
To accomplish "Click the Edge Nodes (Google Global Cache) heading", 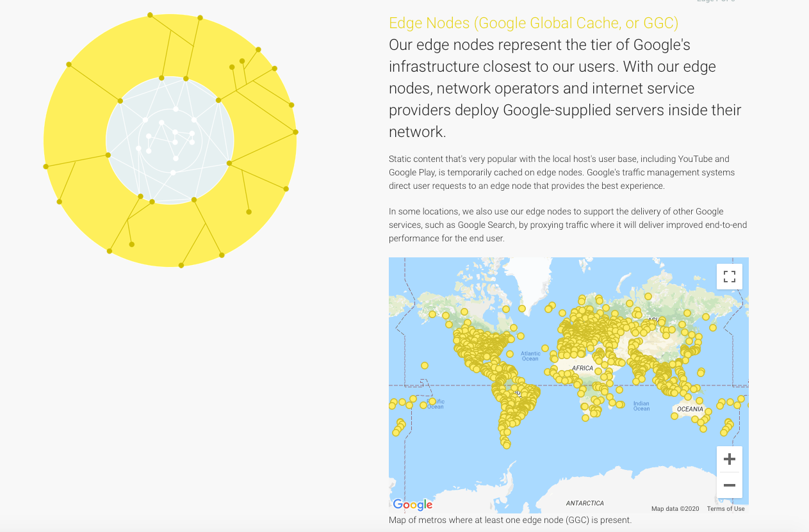I will pyautogui.click(x=534, y=23).
